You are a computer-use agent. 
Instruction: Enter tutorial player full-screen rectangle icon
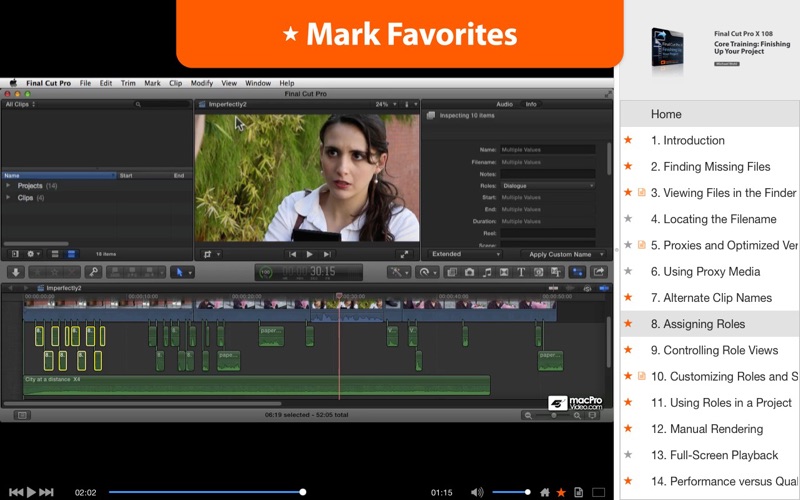tap(598, 492)
